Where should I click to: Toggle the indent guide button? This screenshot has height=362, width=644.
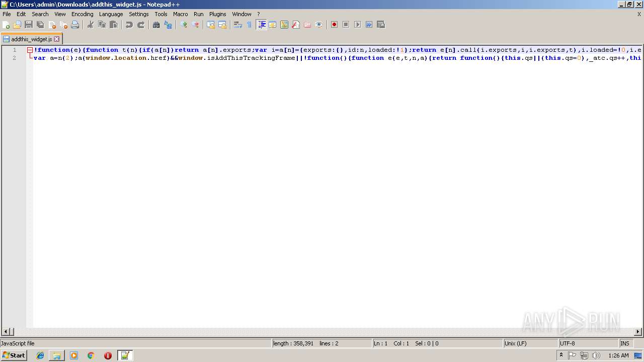point(261,25)
